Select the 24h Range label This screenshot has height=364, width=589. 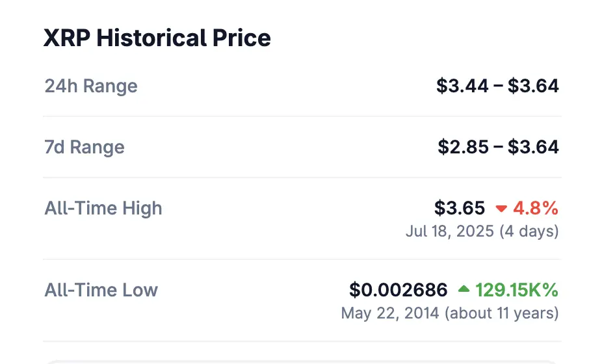click(91, 86)
